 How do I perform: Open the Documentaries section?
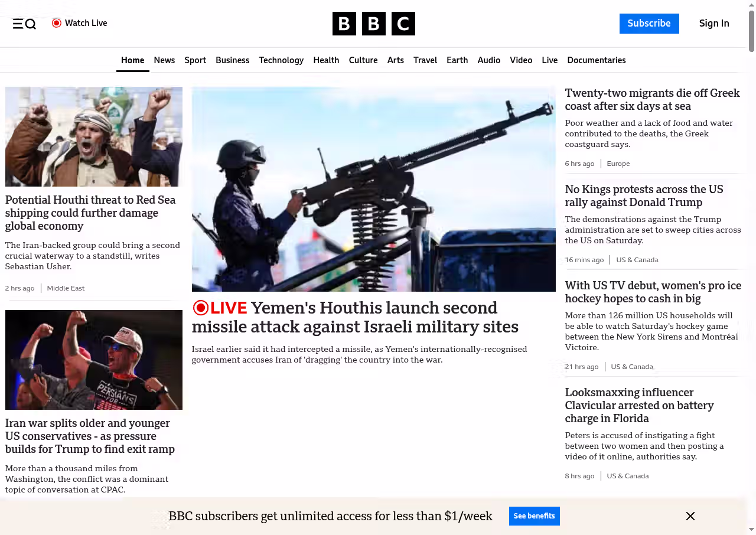(597, 60)
